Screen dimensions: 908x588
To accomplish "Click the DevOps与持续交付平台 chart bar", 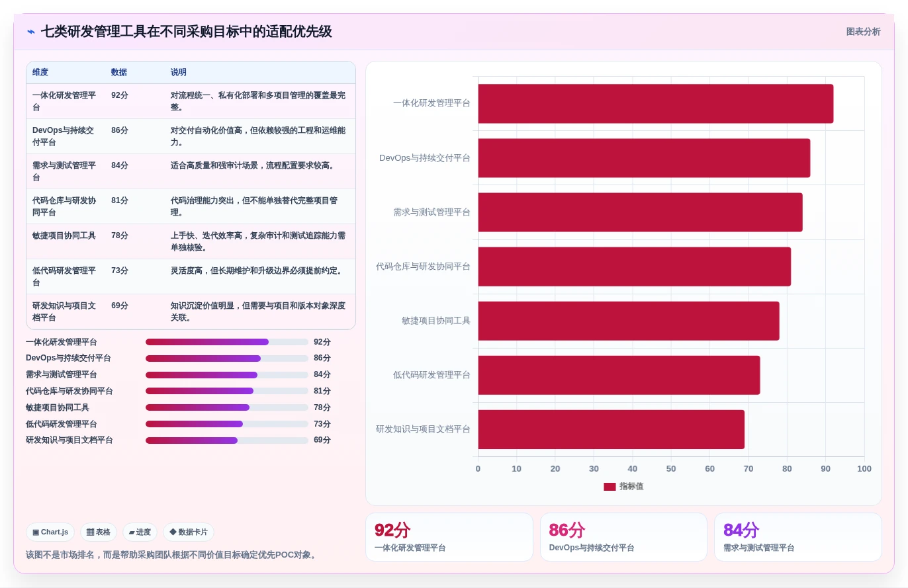I will coord(644,158).
